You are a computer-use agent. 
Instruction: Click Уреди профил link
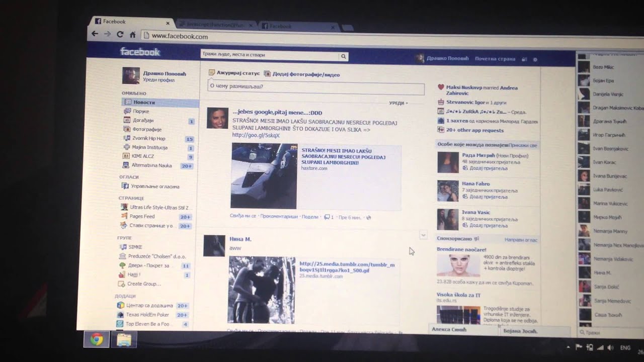tap(158, 80)
